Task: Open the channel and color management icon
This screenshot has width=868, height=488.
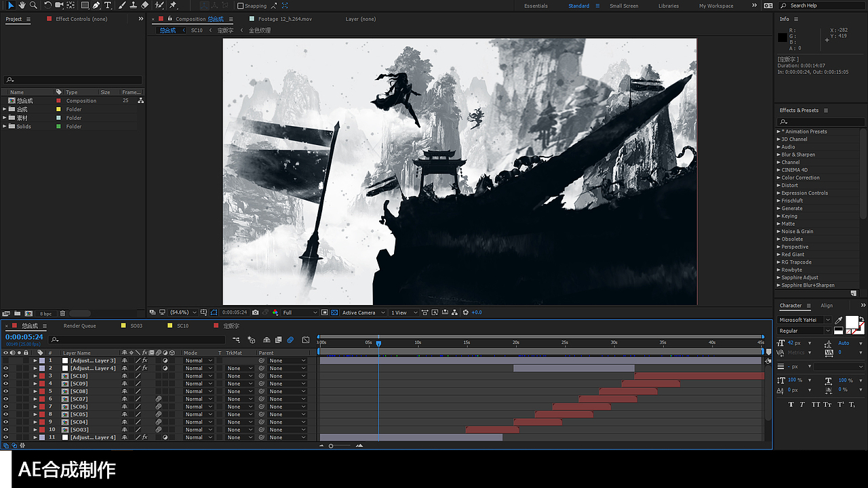Action: pyautogui.click(x=275, y=312)
